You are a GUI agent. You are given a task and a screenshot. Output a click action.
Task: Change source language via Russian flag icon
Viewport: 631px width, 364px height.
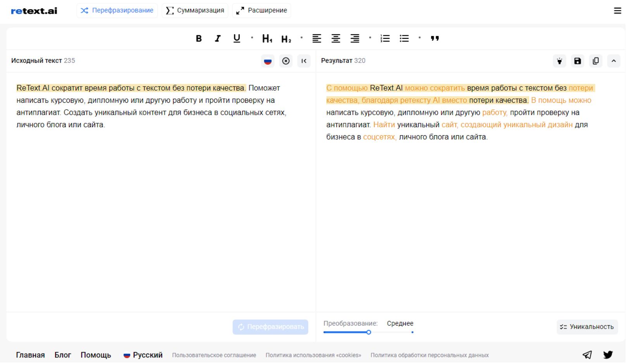click(267, 61)
